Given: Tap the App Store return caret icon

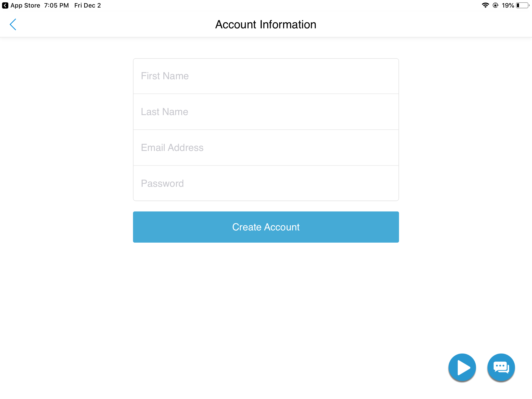Looking at the screenshot, I should click(5, 5).
